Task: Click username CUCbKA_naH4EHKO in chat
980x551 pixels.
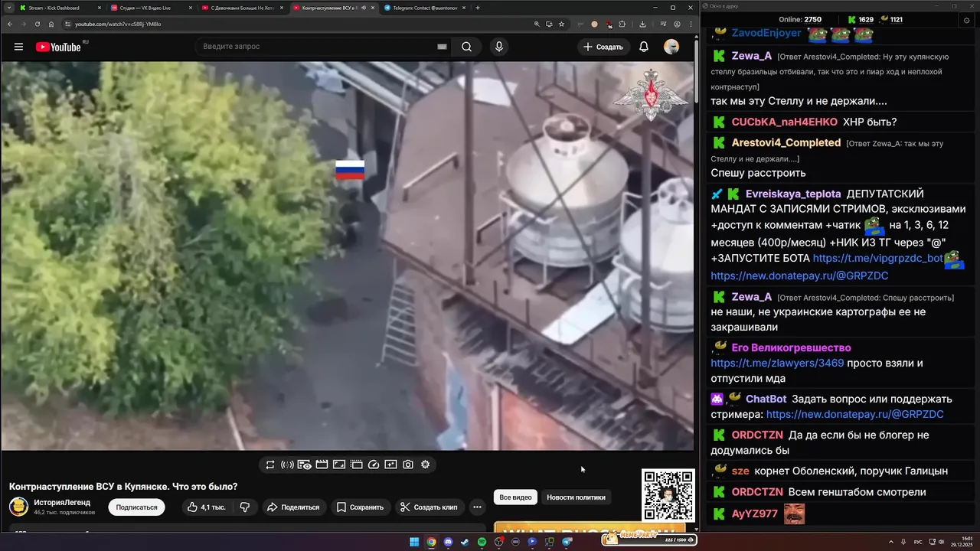Action: pos(785,122)
